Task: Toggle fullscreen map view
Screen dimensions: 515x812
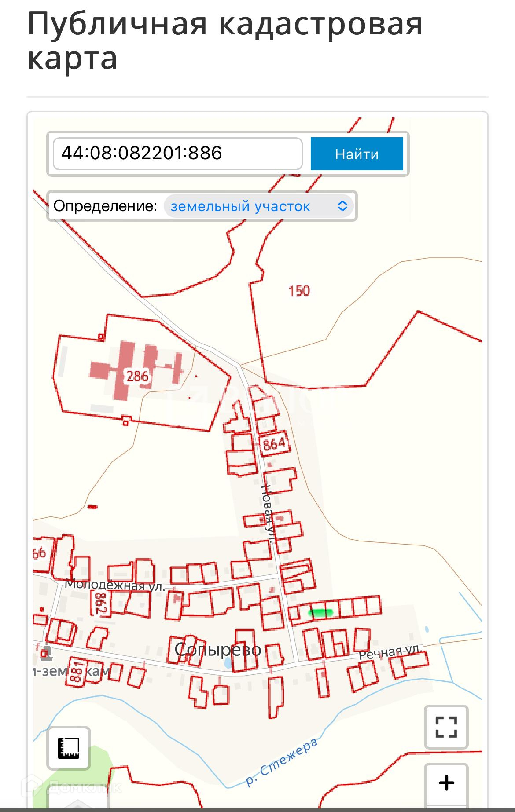Action: pos(446,727)
